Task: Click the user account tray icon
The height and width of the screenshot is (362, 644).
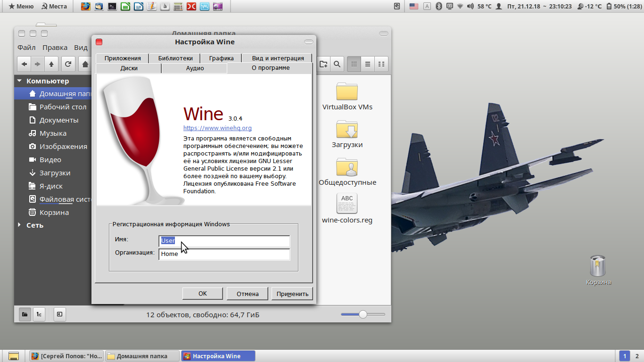Action: coord(499,7)
